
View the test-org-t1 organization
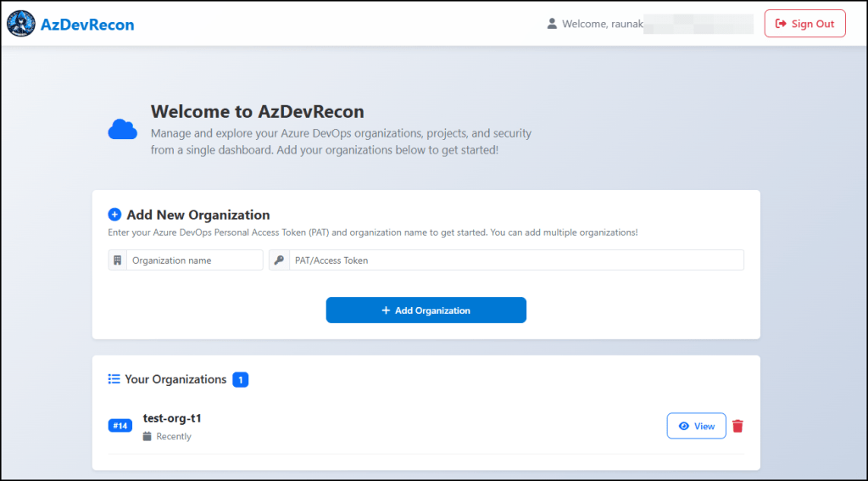click(697, 426)
